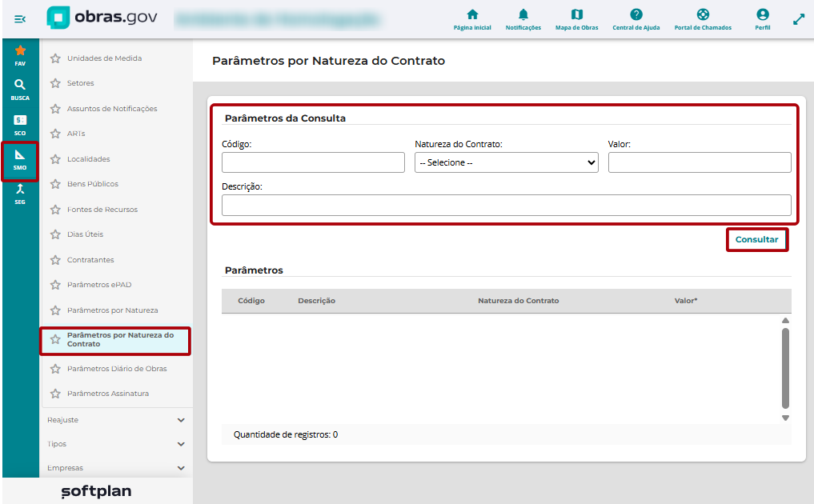Focus the Valor input field

700,162
